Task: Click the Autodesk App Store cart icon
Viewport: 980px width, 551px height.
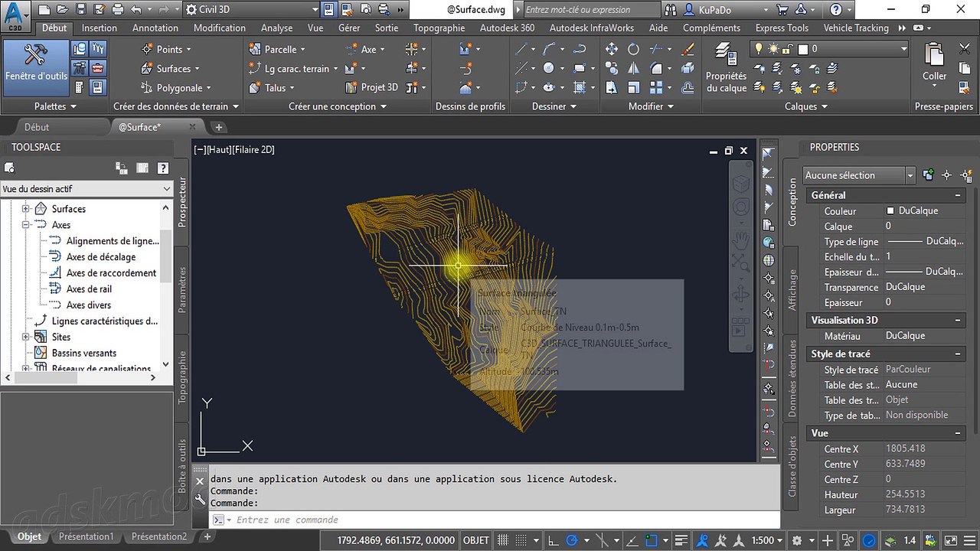Action: [782, 10]
